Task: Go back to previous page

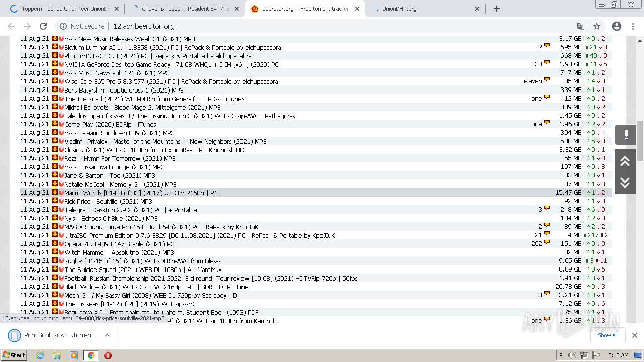Action: coord(11,26)
